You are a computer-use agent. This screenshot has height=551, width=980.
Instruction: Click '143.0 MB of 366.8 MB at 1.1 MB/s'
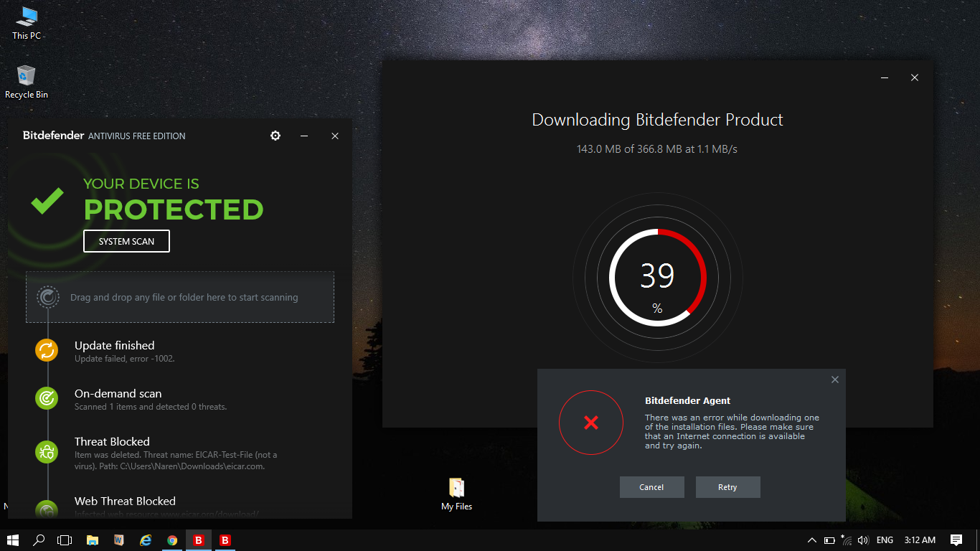coord(657,149)
